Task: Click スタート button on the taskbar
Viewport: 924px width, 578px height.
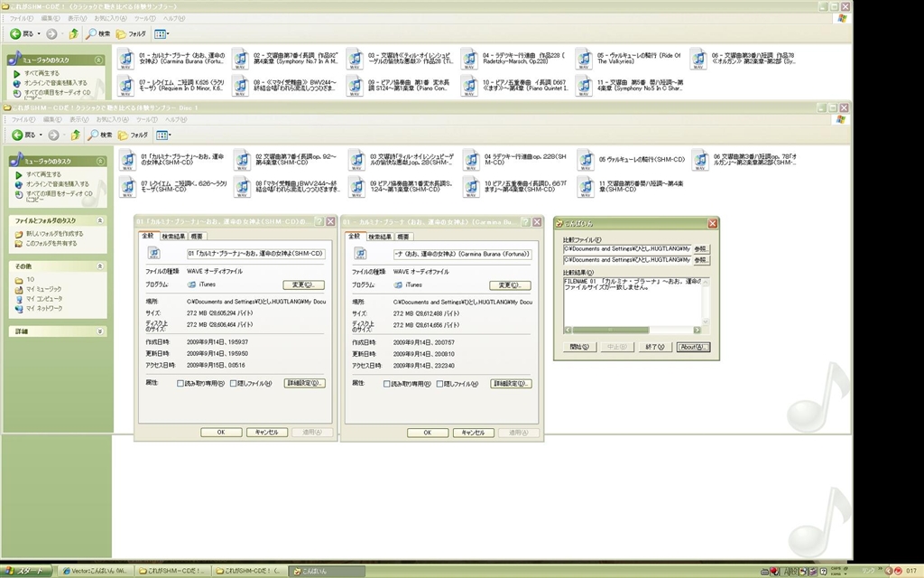Action: (25, 571)
